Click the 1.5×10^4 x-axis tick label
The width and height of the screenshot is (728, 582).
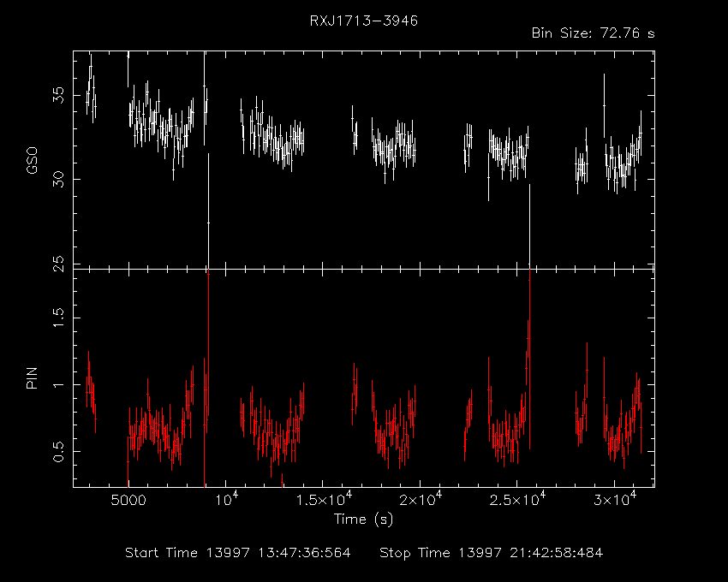324,499
